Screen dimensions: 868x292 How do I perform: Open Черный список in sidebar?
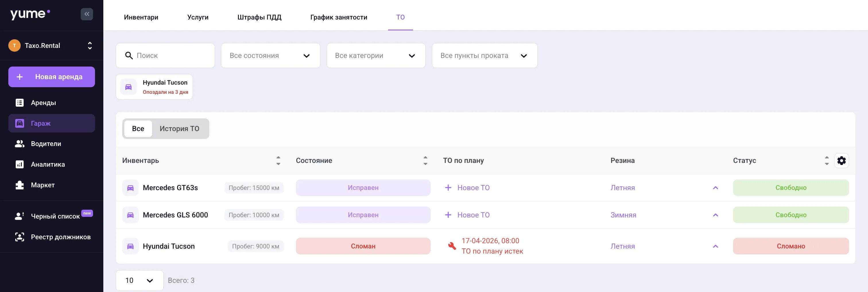click(52, 216)
